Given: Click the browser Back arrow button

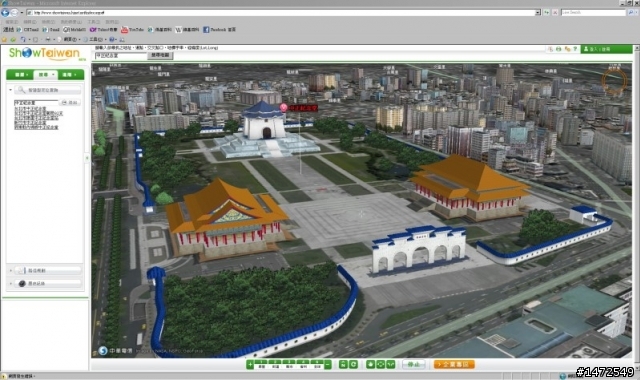Looking at the screenshot, I should tap(5, 13).
